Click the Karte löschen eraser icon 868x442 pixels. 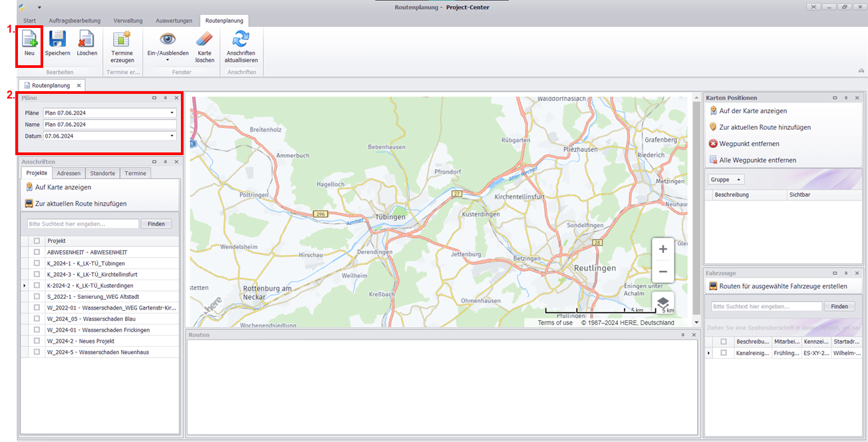[x=205, y=39]
